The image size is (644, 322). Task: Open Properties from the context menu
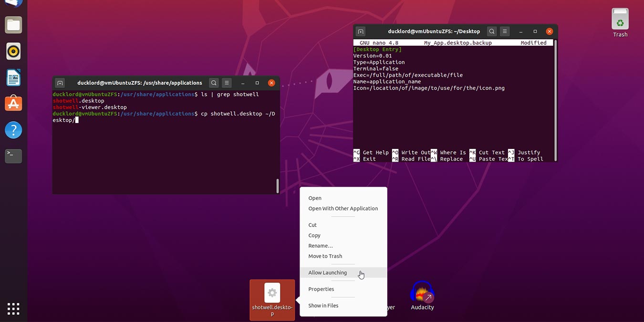(321, 289)
